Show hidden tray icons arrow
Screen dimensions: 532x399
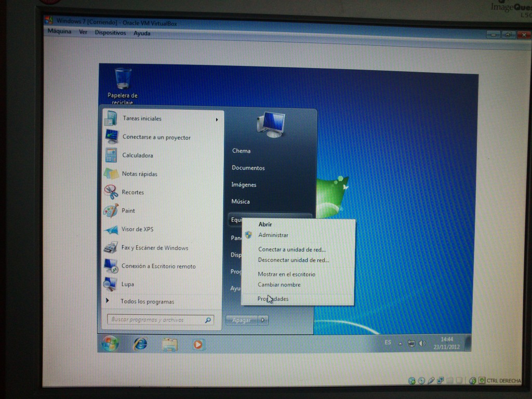(x=400, y=343)
